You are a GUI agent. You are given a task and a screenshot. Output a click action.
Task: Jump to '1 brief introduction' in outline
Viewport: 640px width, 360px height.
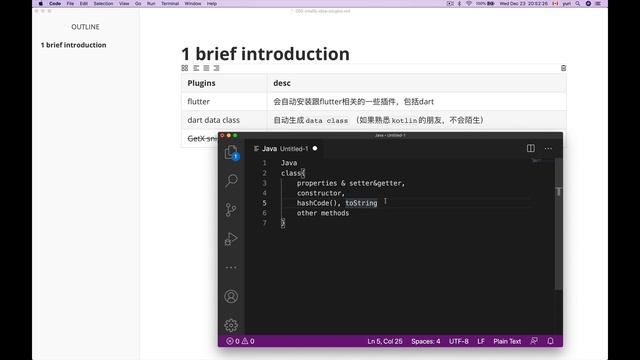click(73, 45)
